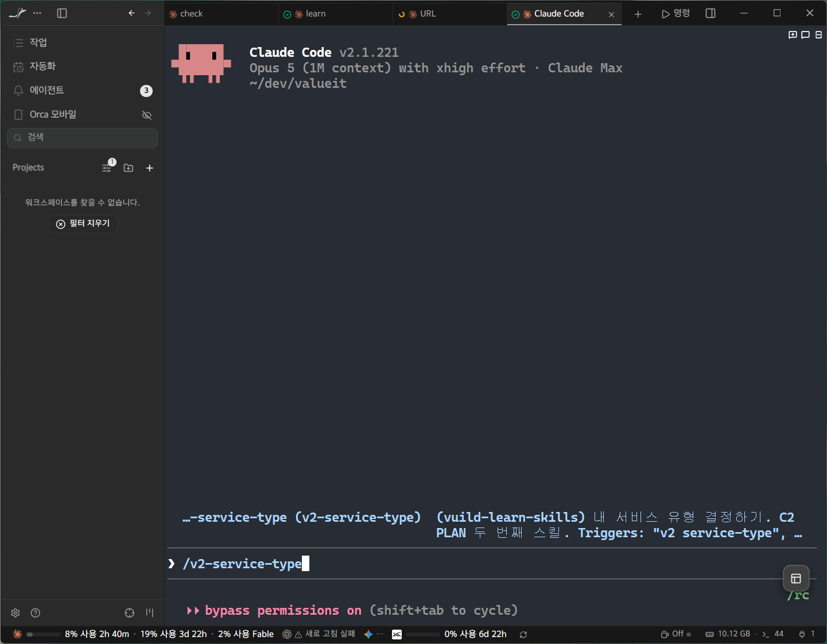Focus the 검색 search field
The height and width of the screenshot is (644, 827).
83,138
